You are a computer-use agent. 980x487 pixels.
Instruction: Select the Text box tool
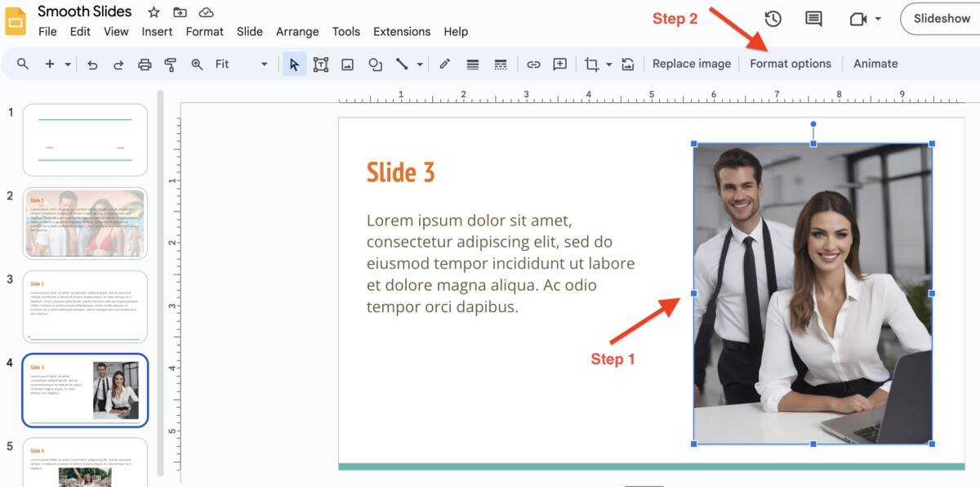click(320, 63)
